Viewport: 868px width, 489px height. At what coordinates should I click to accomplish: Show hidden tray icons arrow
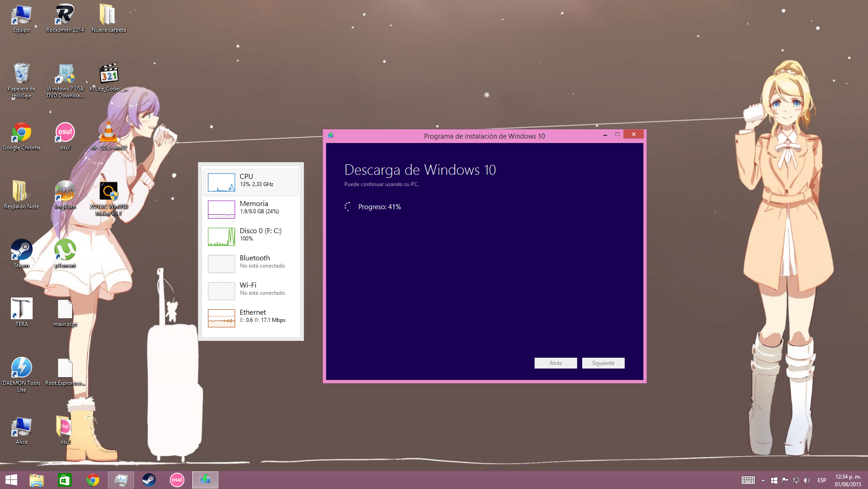tap(763, 480)
